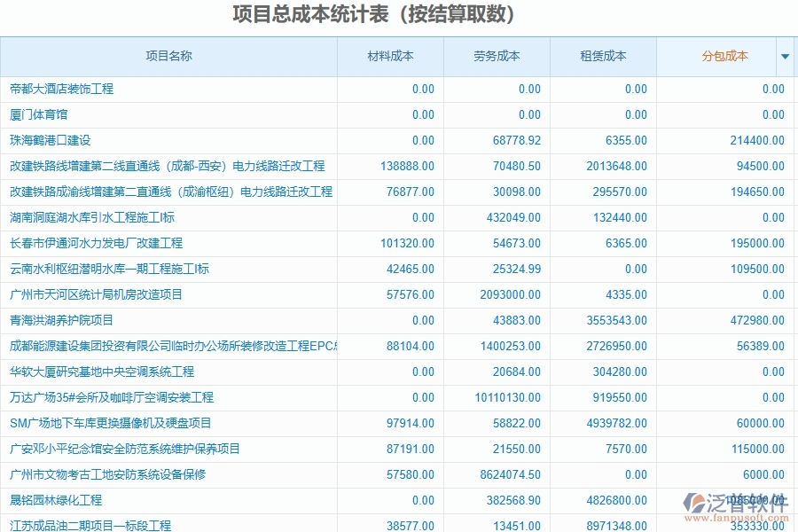This screenshot has width=798, height=532.
Task: Select the 云南水利枢纽潜明水库一期工程施工标 row
Action: click(115, 269)
